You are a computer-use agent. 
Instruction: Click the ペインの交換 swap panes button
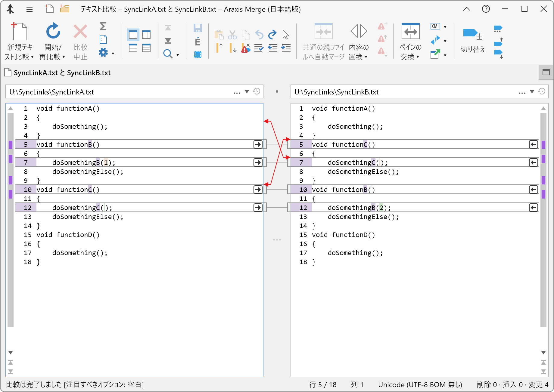410,32
